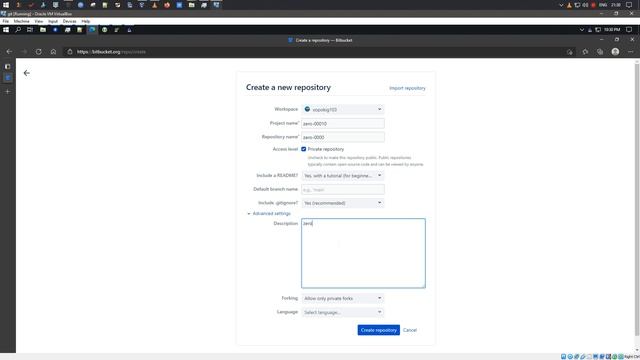Show hidden icons in guest system tray
Screen dimensions: 640x360
[582, 30]
